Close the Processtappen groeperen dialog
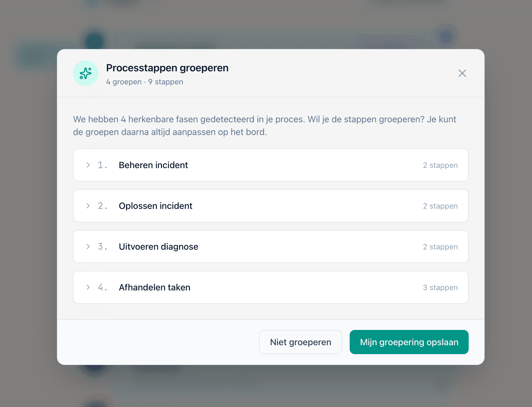The width and height of the screenshot is (532, 407). pos(462,73)
